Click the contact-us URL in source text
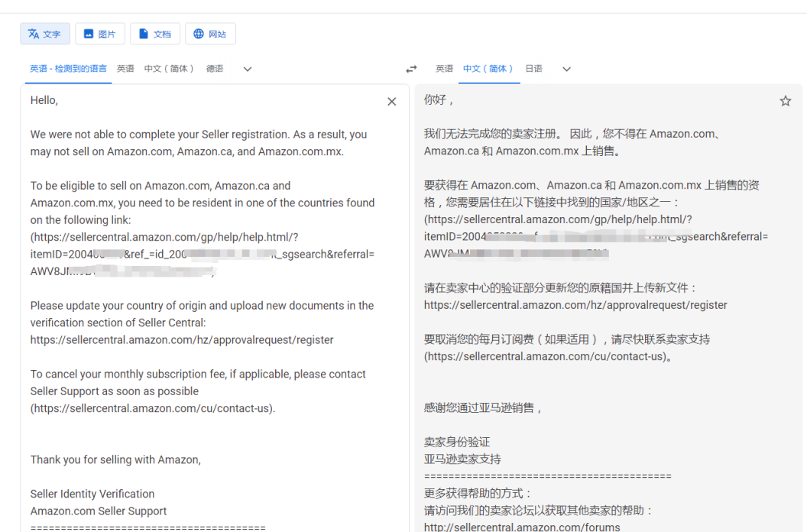 pyautogui.click(x=153, y=408)
